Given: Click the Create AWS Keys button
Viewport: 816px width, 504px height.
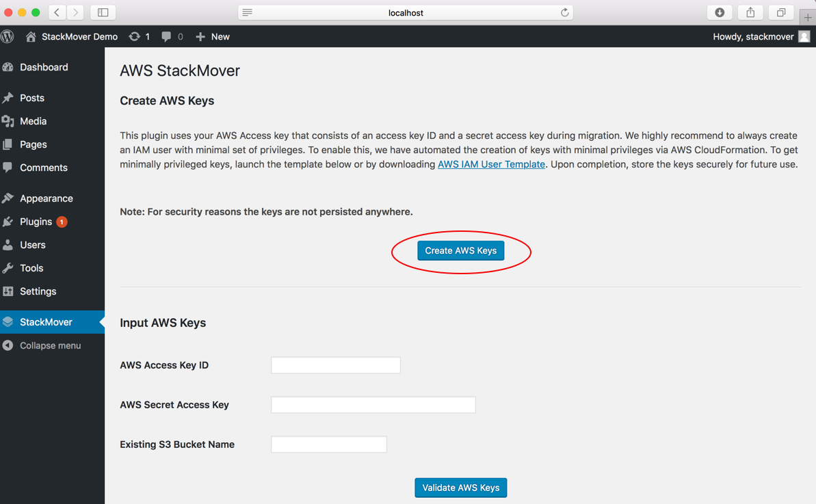Looking at the screenshot, I should [x=460, y=251].
